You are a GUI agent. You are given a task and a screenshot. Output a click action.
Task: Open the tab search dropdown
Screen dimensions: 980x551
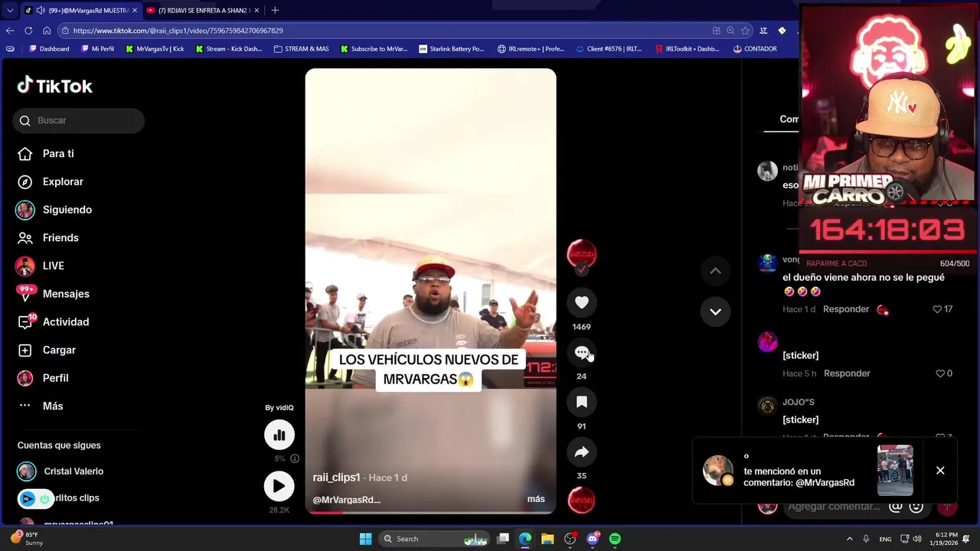(9, 10)
